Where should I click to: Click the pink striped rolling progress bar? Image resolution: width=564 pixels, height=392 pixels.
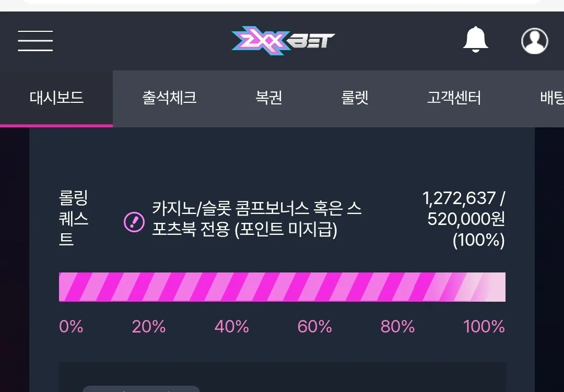pyautogui.click(x=282, y=287)
